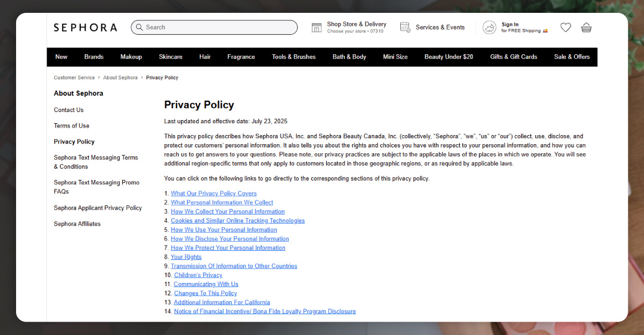Click the Sign In avatar icon
Viewport: 644px width, 335px height.
489,27
